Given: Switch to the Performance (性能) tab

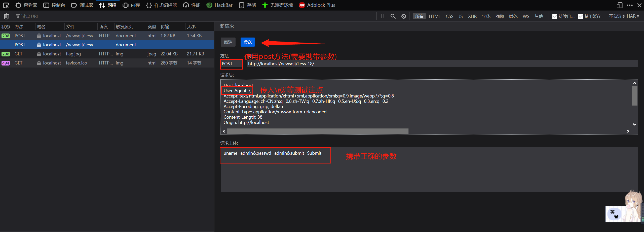Looking at the screenshot, I should point(192,5).
